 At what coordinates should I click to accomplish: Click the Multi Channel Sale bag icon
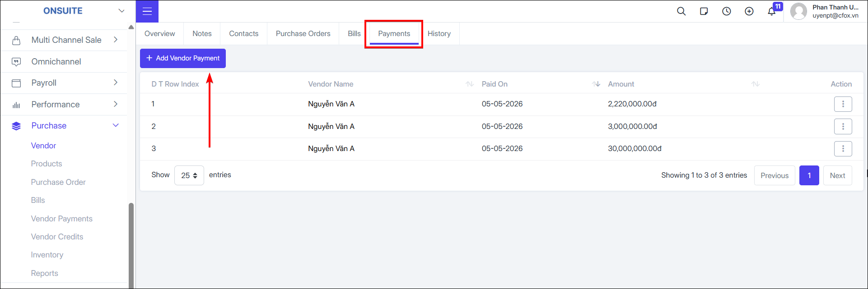pos(16,41)
